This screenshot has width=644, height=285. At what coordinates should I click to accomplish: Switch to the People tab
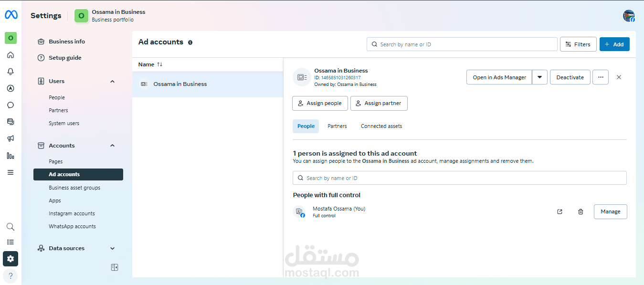tap(306, 126)
